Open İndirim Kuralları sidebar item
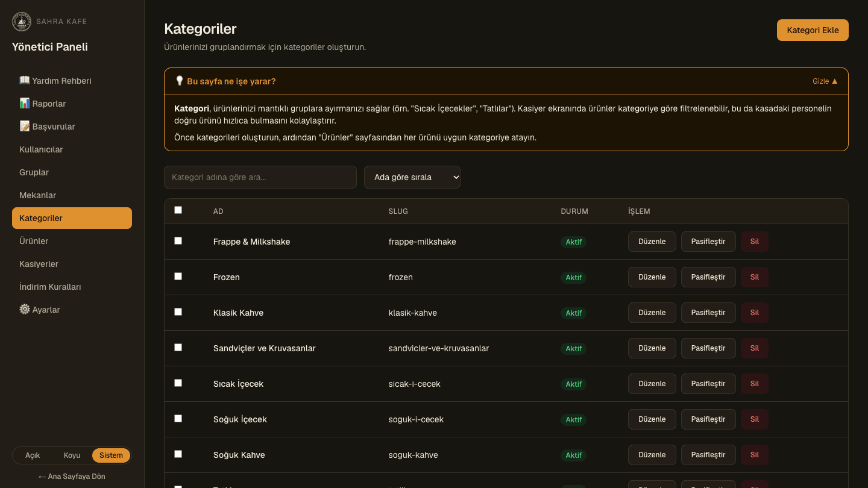 click(72, 287)
